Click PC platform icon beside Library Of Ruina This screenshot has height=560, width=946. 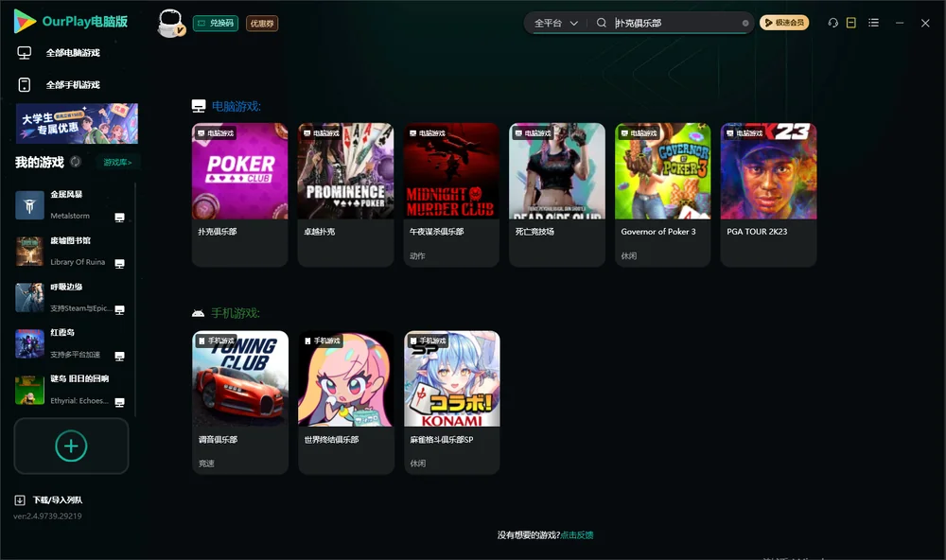[x=119, y=264]
